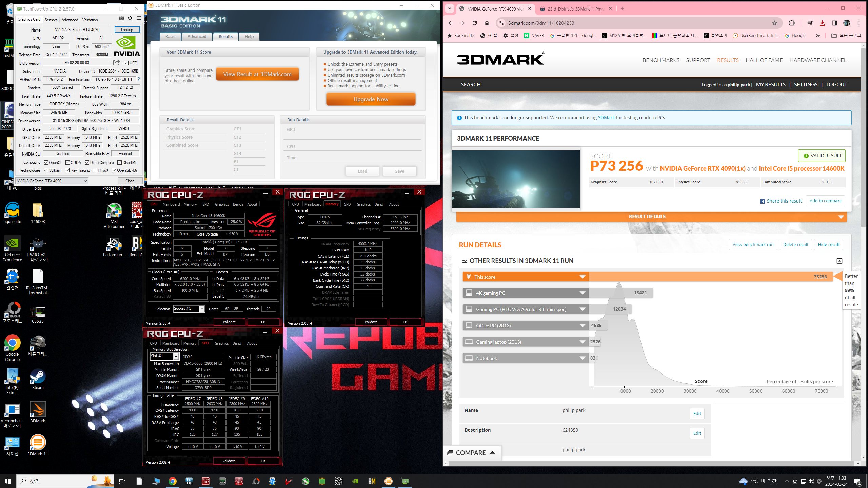Click Chrome icon in taskbar
The height and width of the screenshot is (488, 868).
172,481
